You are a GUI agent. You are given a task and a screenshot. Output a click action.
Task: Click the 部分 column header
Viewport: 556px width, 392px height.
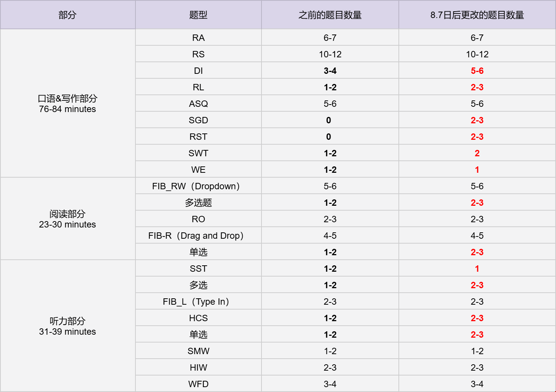[x=68, y=15]
